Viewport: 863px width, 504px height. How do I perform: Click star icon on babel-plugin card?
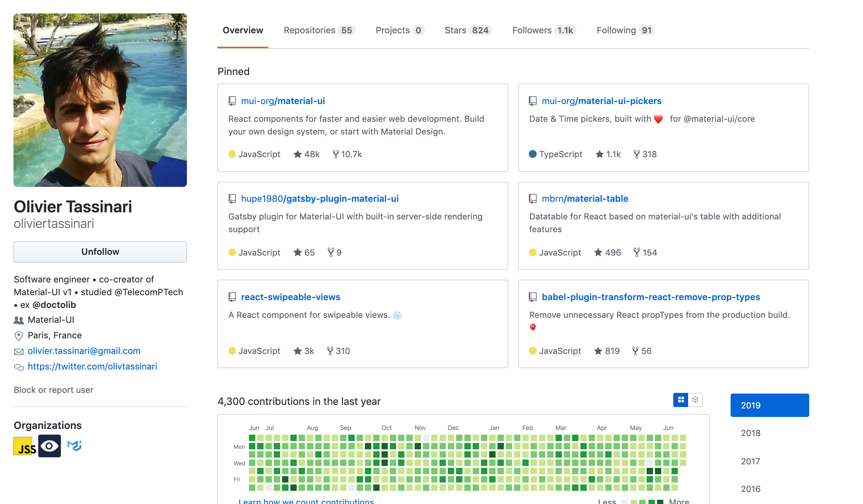pos(598,351)
